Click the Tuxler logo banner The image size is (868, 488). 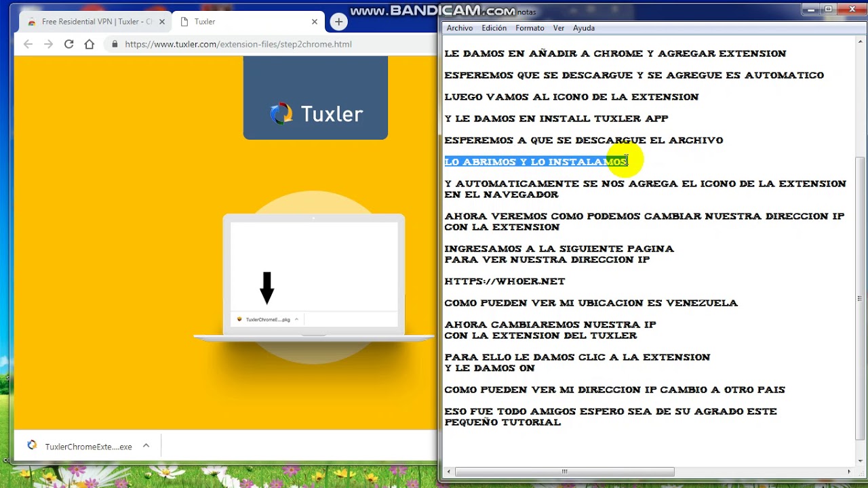point(315,98)
